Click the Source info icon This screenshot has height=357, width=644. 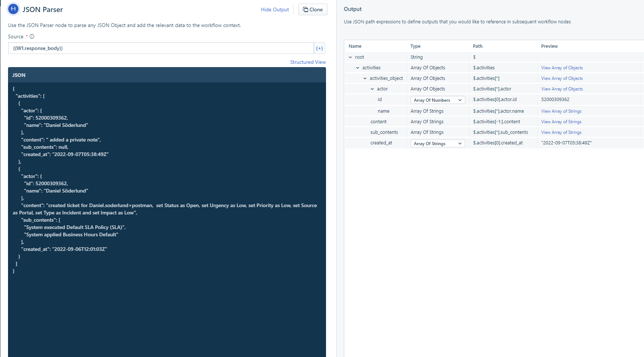coord(32,36)
